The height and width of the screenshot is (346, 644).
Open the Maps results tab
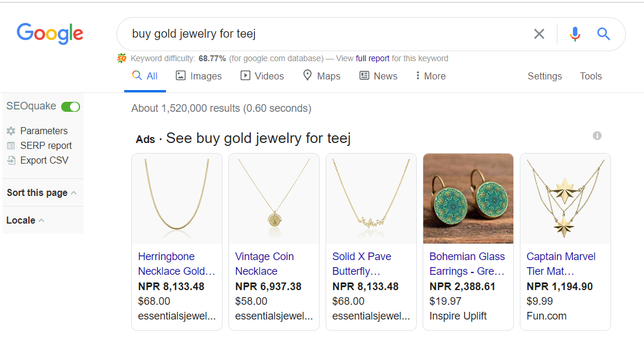(x=321, y=76)
